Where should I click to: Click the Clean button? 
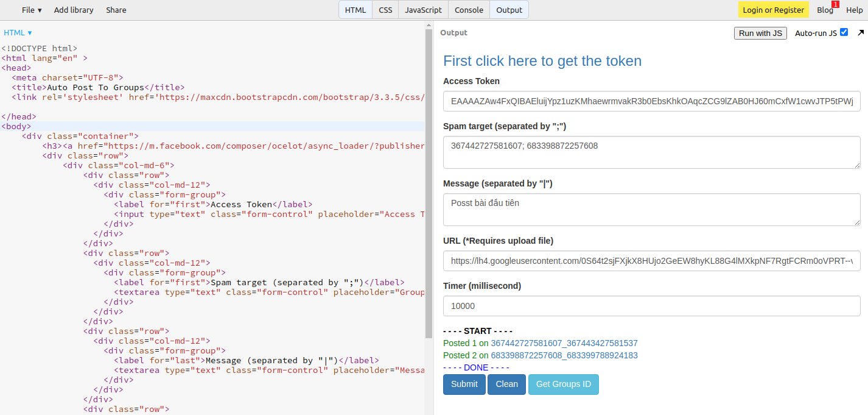[506, 384]
